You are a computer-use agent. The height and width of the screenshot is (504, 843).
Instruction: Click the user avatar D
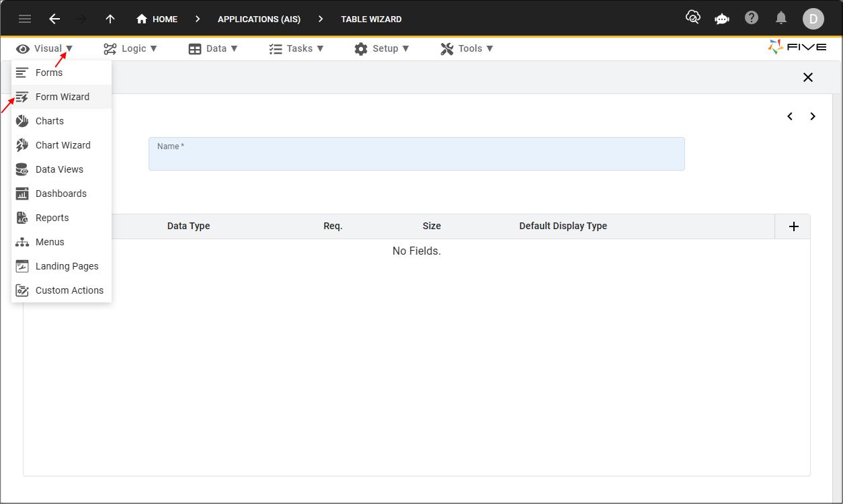point(813,19)
